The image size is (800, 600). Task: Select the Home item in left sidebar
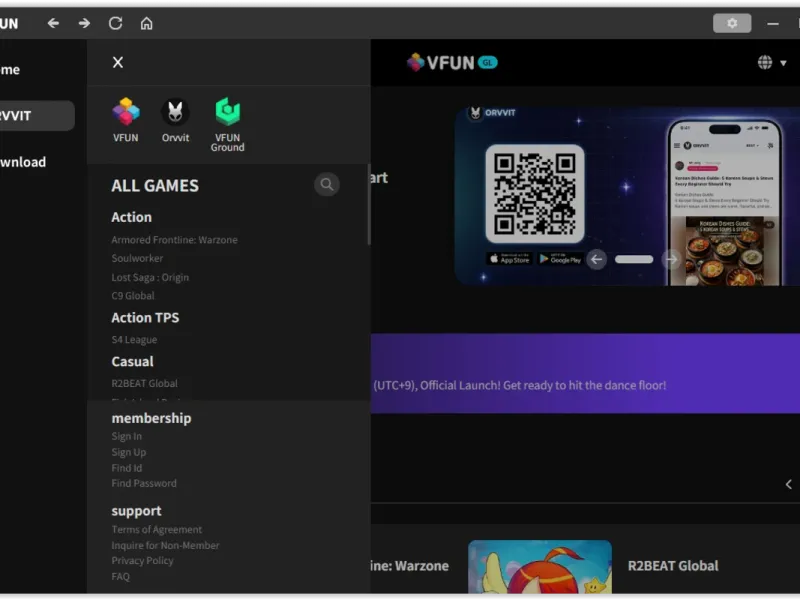[10, 69]
